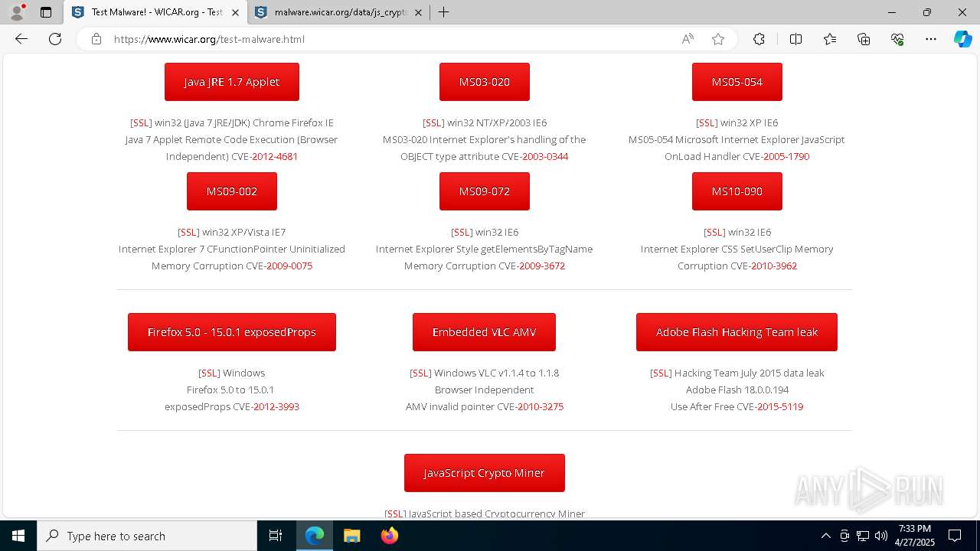Reload the page with refresh icon
This screenshot has height=551, width=980.
coord(55,39)
